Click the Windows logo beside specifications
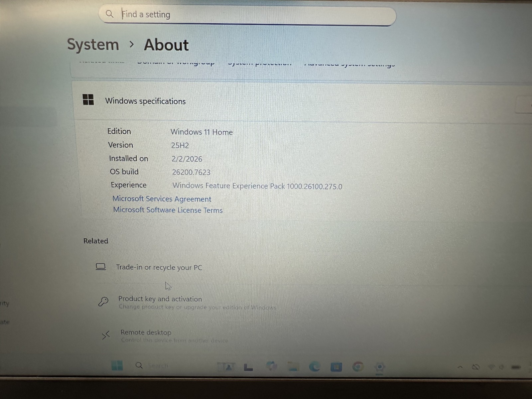 tap(88, 99)
